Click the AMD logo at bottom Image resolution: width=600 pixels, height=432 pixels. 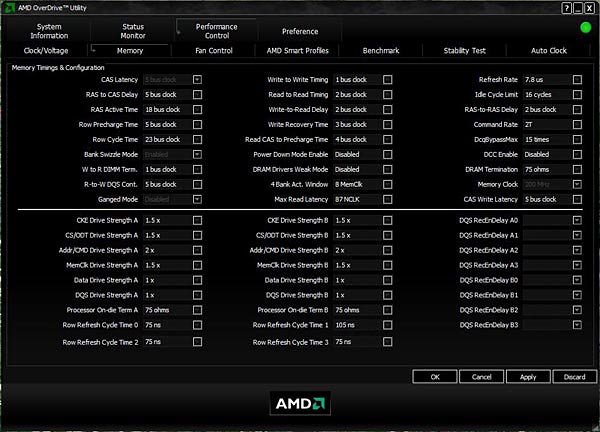point(300,403)
